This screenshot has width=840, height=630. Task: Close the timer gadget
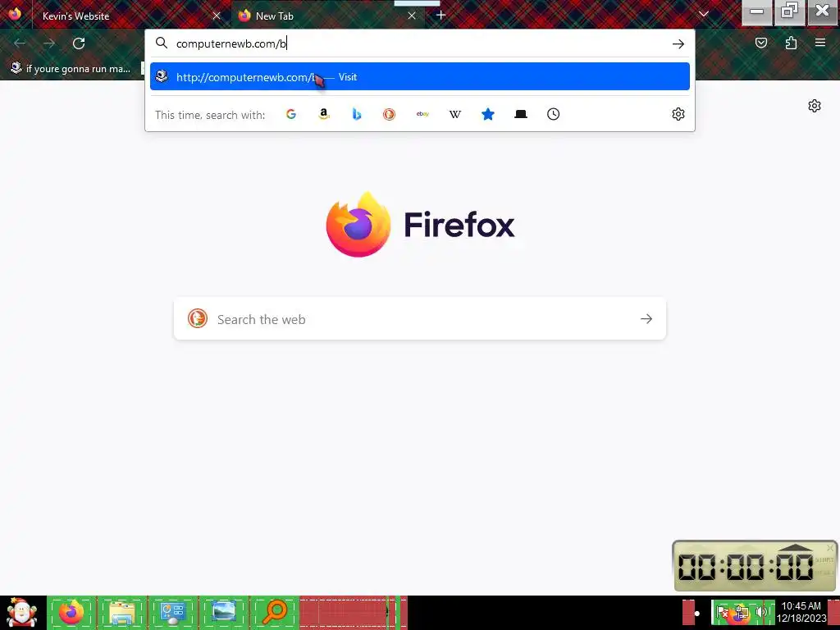pos(830,547)
